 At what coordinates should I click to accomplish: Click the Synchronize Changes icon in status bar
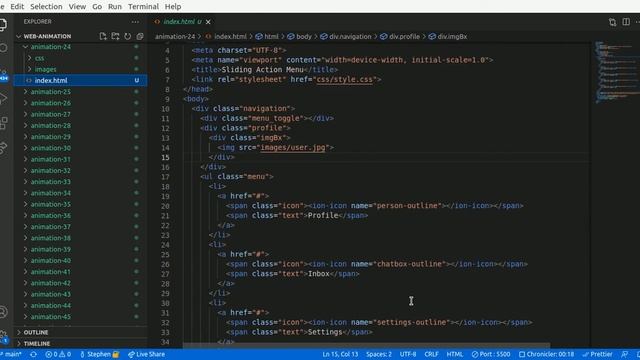[x=33, y=354]
